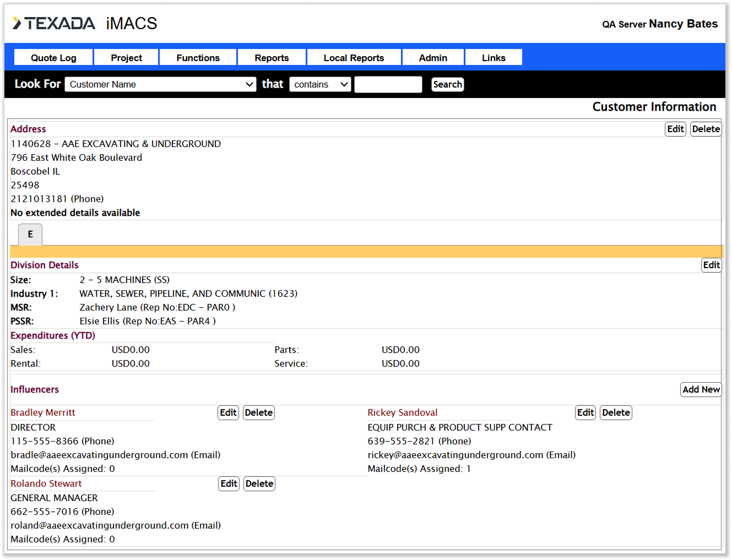732x560 pixels.
Task: Open the Functions menu
Action: pyautogui.click(x=198, y=58)
